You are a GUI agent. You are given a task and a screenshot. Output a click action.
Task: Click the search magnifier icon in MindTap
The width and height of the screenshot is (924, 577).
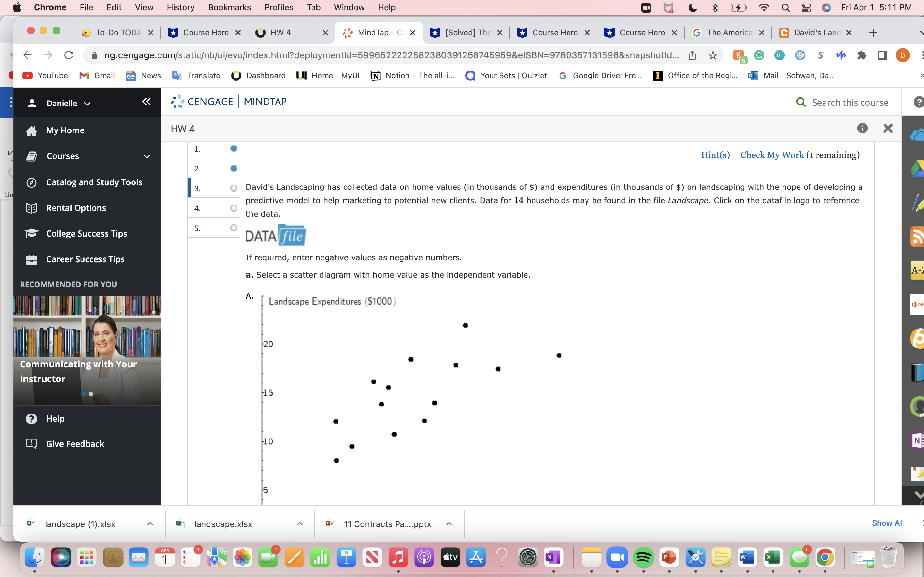[x=801, y=102]
